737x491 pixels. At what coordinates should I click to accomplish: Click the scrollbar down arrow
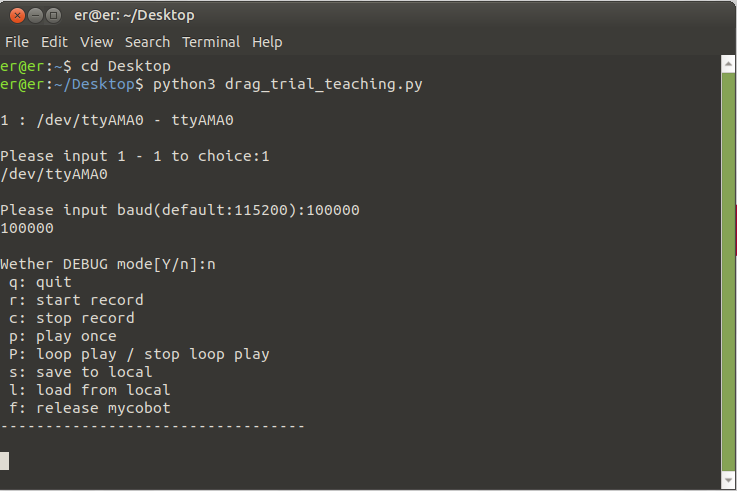coord(729,482)
